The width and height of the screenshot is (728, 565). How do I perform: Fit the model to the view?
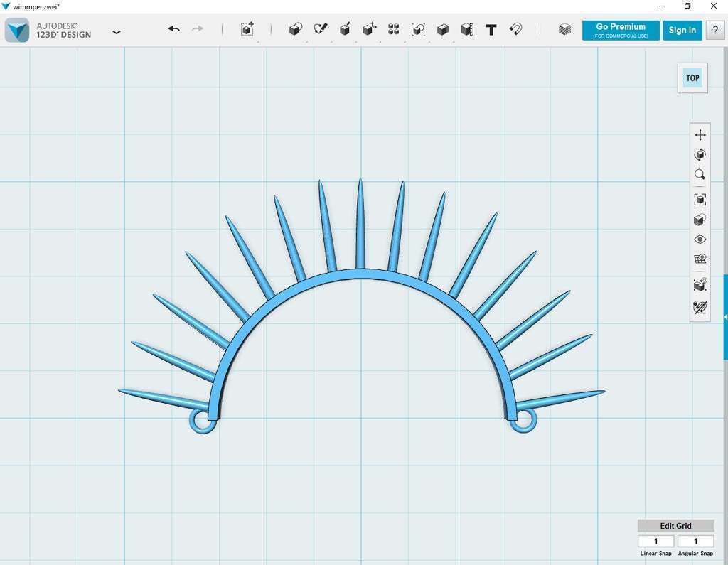[x=700, y=200]
